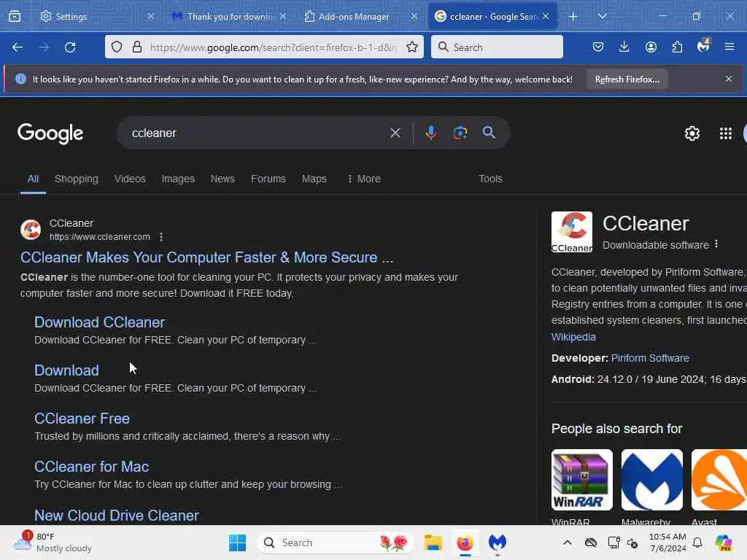
Task: Click the site lock padlock icon
Action: [137, 47]
